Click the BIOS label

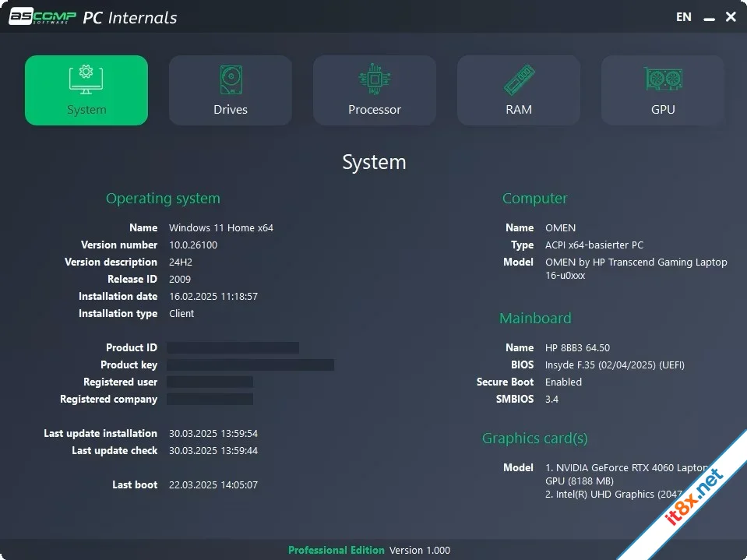tap(522, 365)
